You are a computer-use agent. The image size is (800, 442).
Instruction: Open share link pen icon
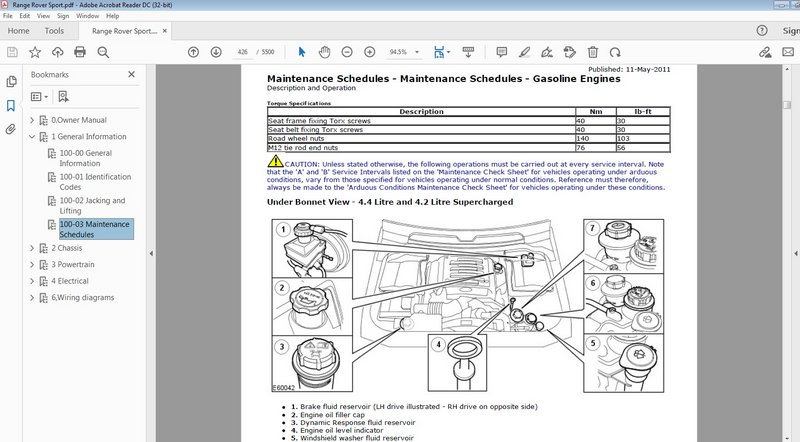(x=765, y=52)
